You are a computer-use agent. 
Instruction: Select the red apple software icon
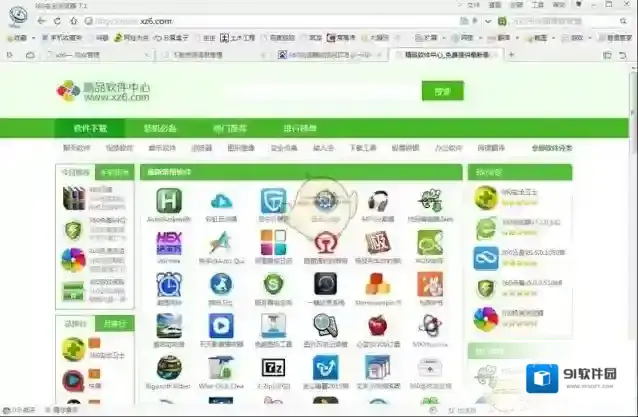377,324
